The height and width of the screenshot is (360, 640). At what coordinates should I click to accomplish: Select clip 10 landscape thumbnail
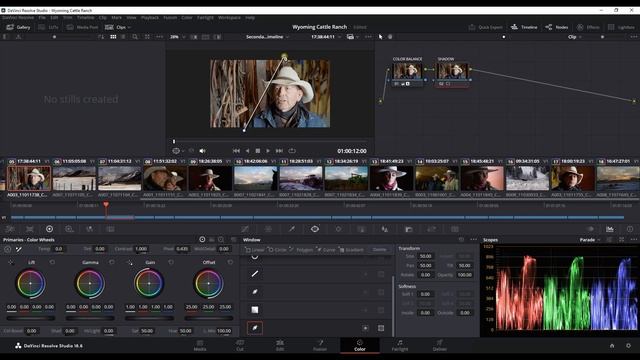tap(256, 178)
